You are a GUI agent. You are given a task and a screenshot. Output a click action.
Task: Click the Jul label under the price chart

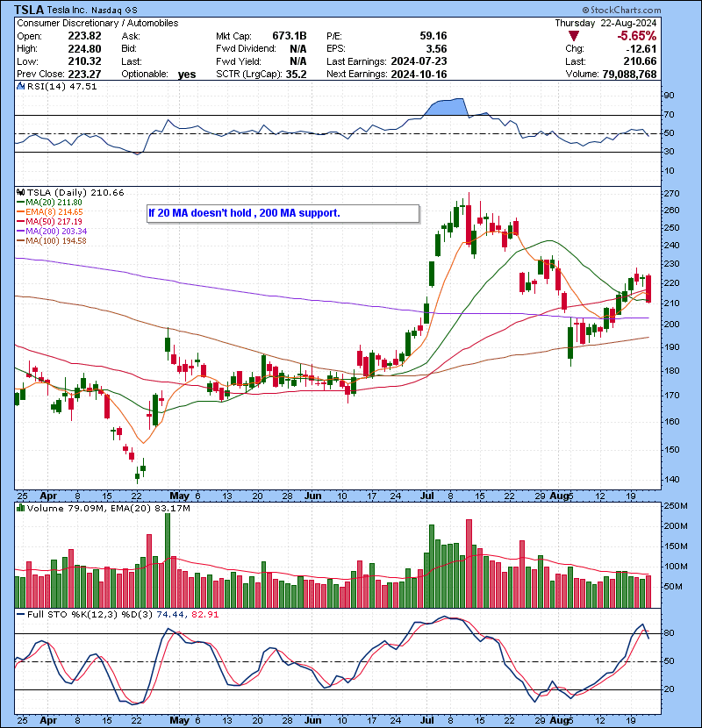click(x=427, y=496)
